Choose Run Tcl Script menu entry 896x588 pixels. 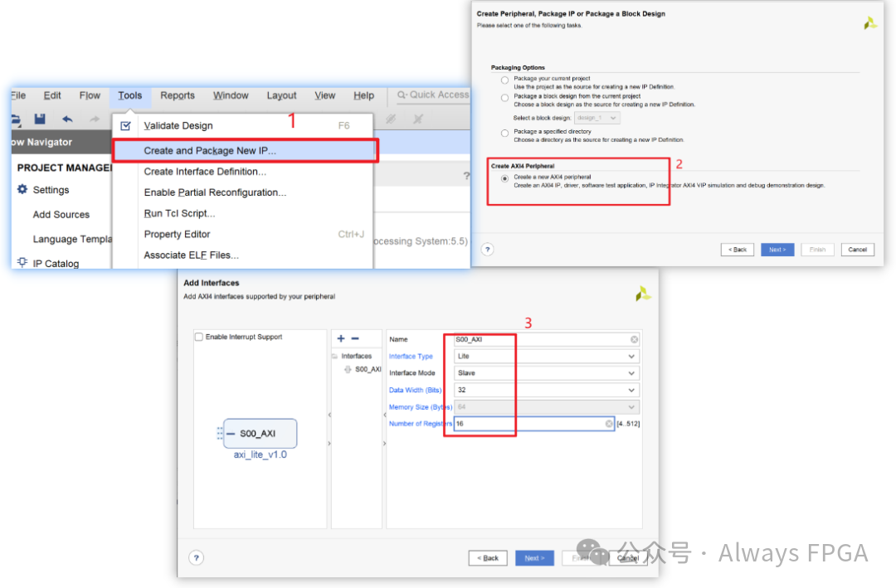(x=243, y=213)
